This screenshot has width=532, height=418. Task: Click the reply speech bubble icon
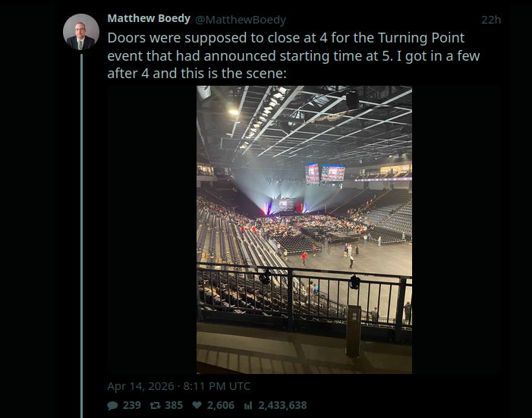click(114, 405)
